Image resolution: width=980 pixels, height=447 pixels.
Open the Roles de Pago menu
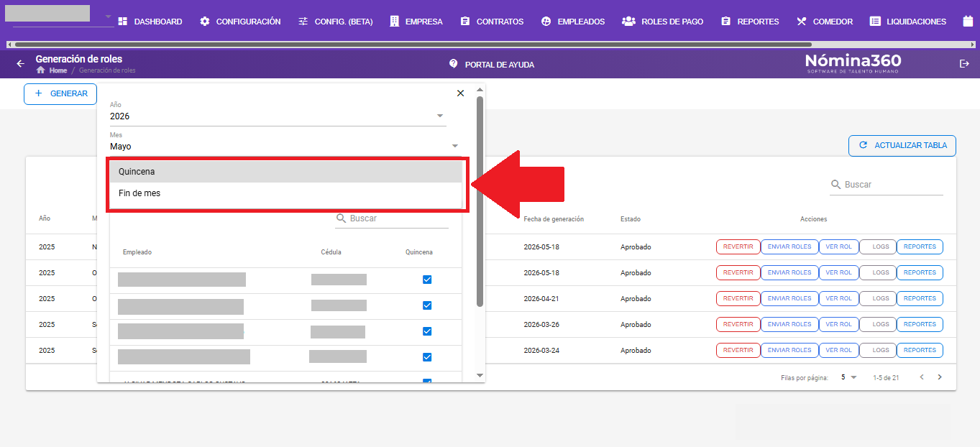(662, 22)
